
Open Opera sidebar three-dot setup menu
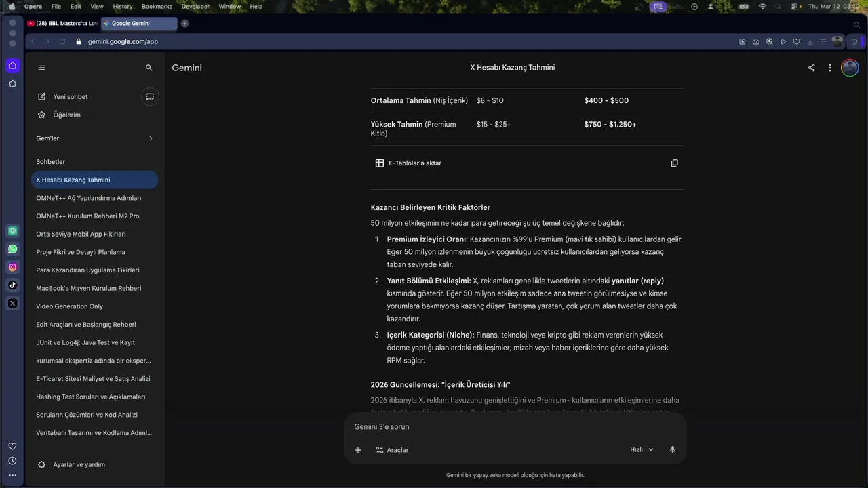[12, 476]
